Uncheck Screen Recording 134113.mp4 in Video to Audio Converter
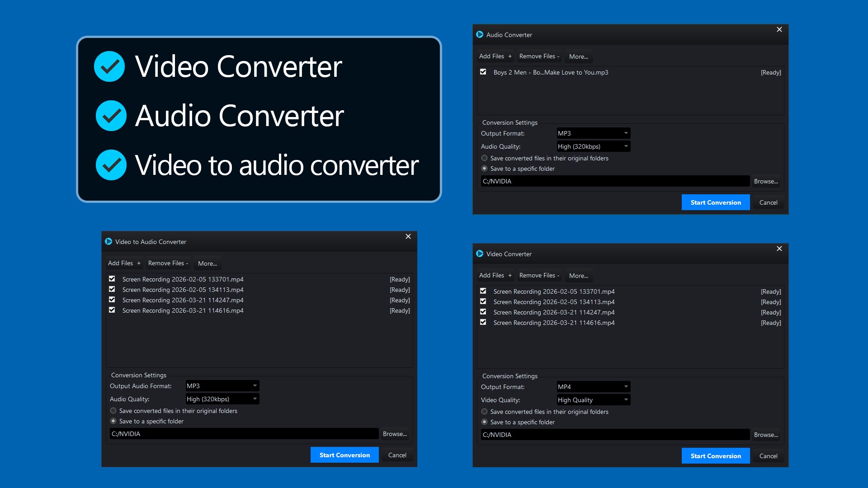Viewport: 868px width, 488px height. (112, 289)
